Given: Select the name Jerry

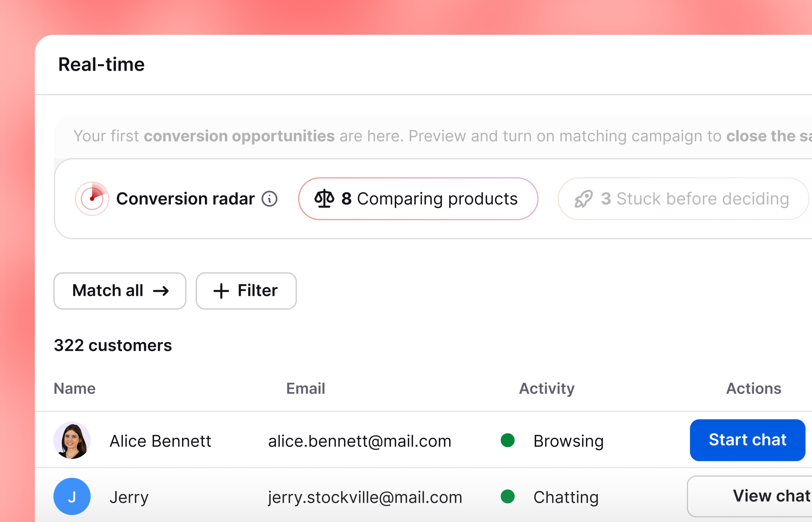Looking at the screenshot, I should tap(129, 497).
